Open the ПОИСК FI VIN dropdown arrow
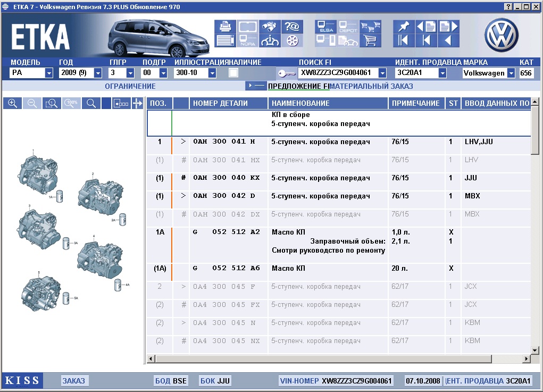The height and width of the screenshot is (392, 543). click(382, 73)
